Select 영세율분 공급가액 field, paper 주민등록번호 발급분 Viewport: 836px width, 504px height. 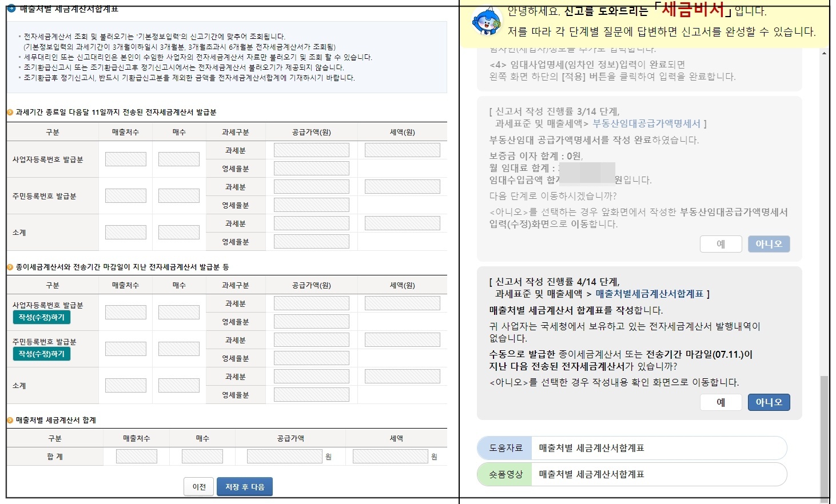(x=312, y=358)
